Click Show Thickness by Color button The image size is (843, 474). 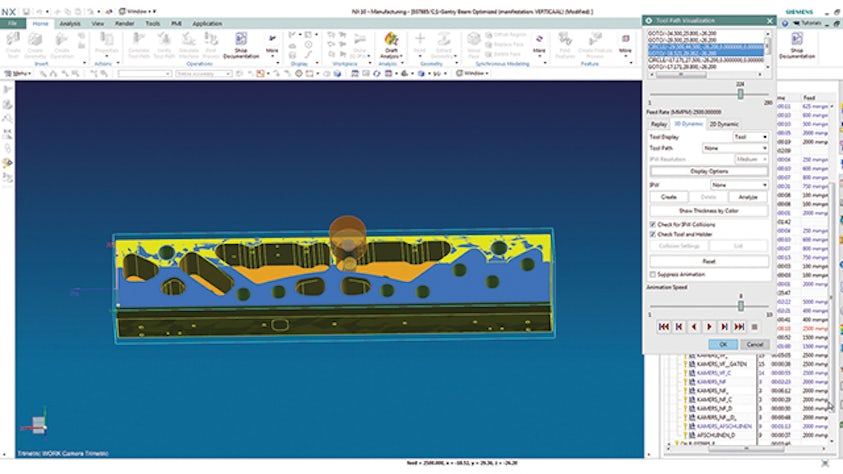point(709,211)
